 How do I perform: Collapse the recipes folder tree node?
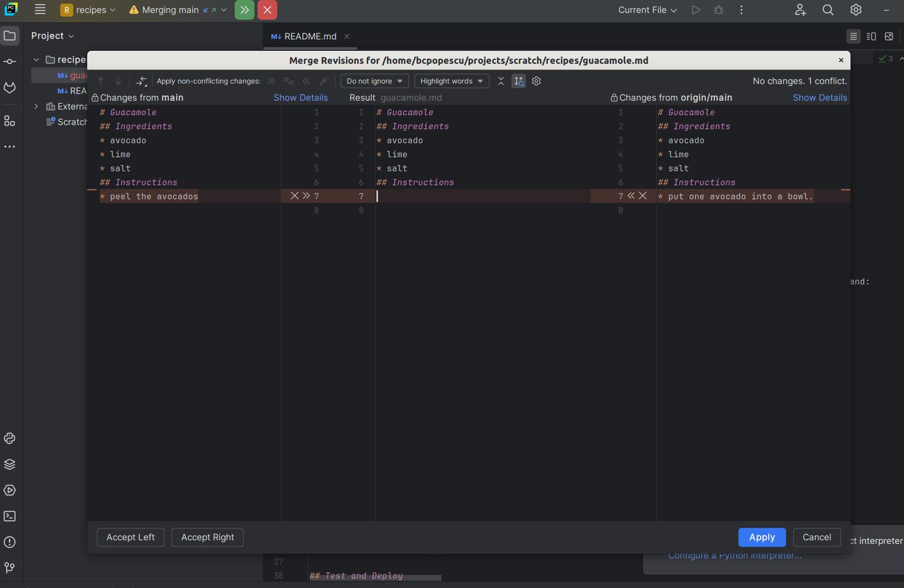pos(36,60)
